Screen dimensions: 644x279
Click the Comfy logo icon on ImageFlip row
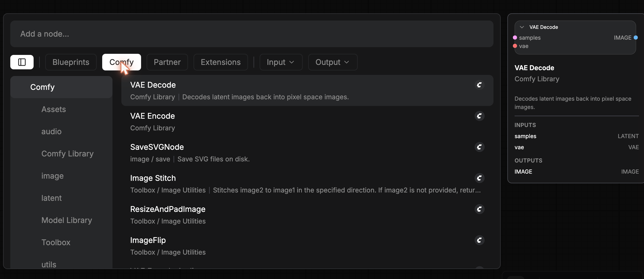(x=479, y=240)
